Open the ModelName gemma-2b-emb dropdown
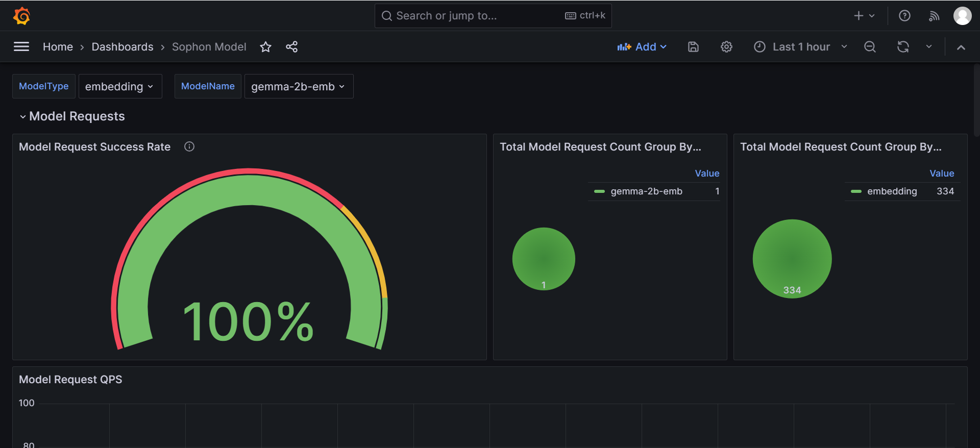This screenshot has height=448, width=980. coord(298,87)
